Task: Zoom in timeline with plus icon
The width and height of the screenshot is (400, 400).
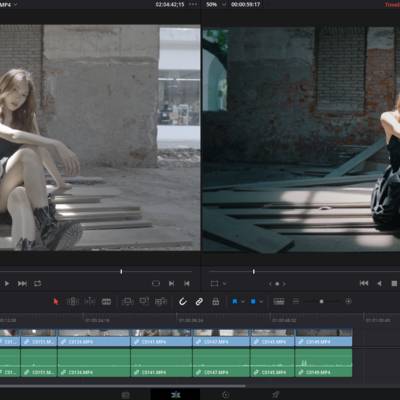Action: coord(348,301)
